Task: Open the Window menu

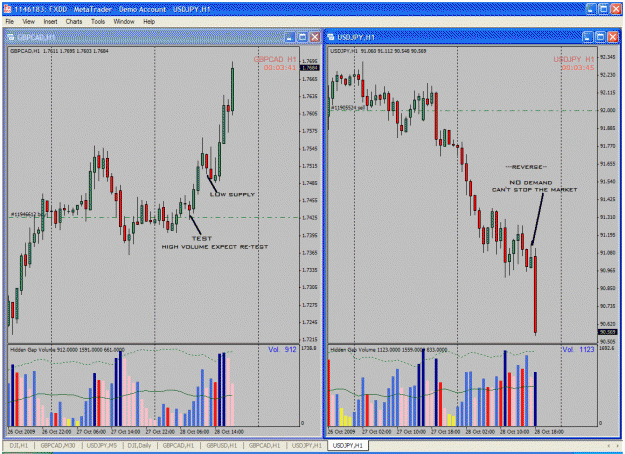Action: 124,22
